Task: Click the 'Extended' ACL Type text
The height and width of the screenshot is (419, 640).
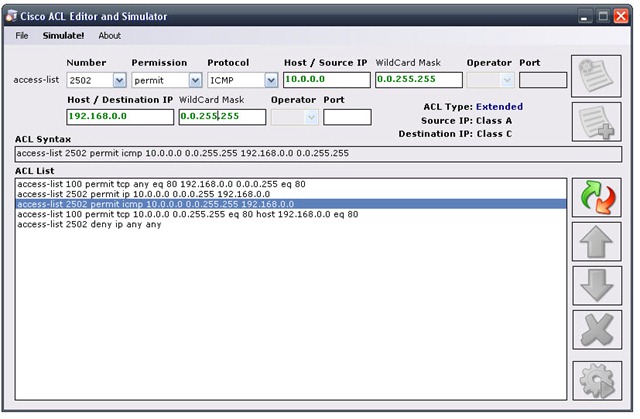Action: [499, 107]
